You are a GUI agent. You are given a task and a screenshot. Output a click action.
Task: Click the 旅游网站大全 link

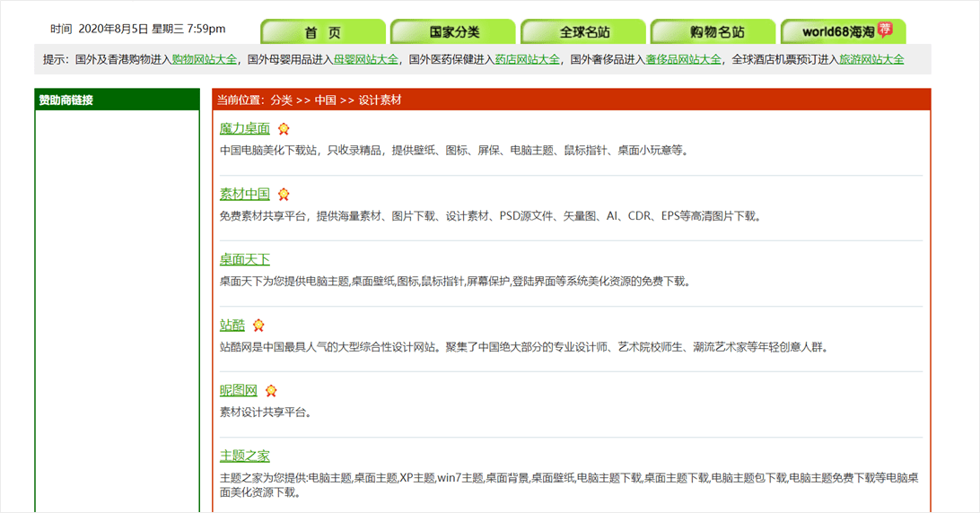click(x=872, y=59)
